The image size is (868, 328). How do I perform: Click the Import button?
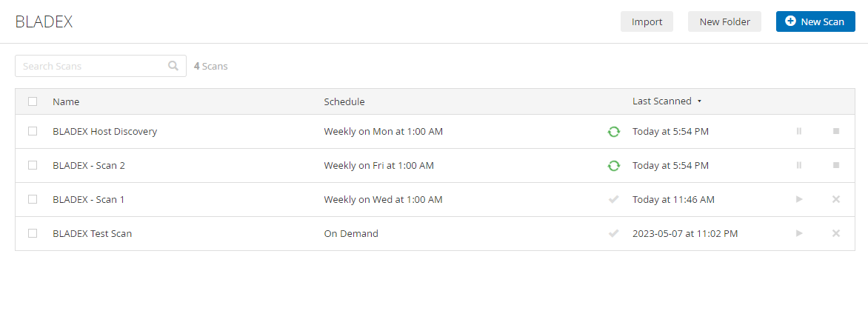tap(647, 21)
